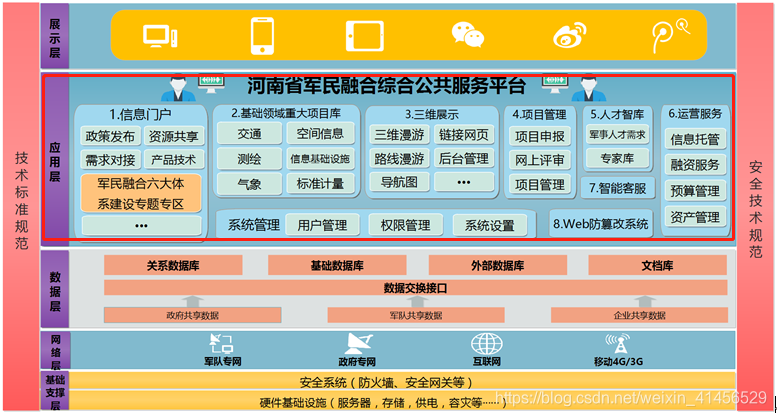The image size is (777, 417).
Task: Open the 网上评审 box
Action: pos(540,160)
